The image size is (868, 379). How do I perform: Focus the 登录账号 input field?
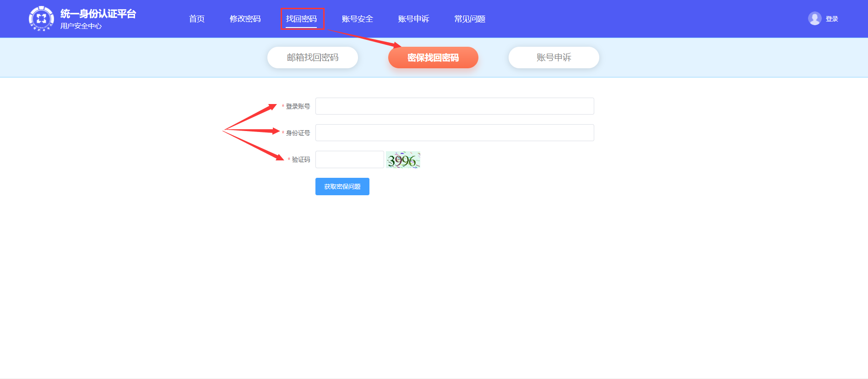coord(455,106)
